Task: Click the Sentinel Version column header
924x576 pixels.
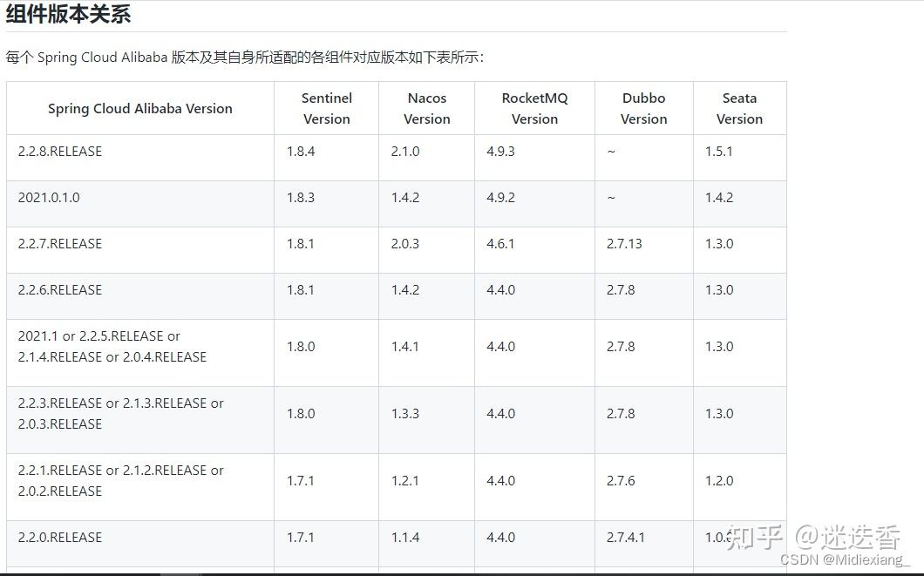Action: click(x=327, y=109)
